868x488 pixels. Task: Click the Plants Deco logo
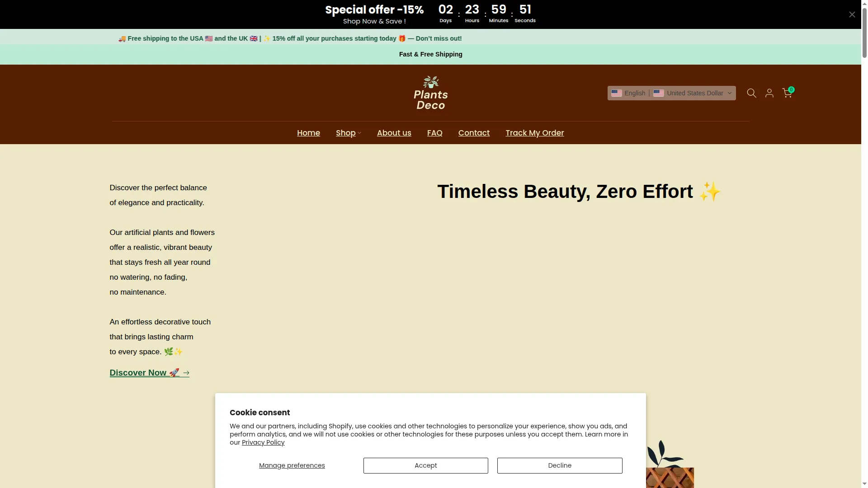[x=430, y=93]
